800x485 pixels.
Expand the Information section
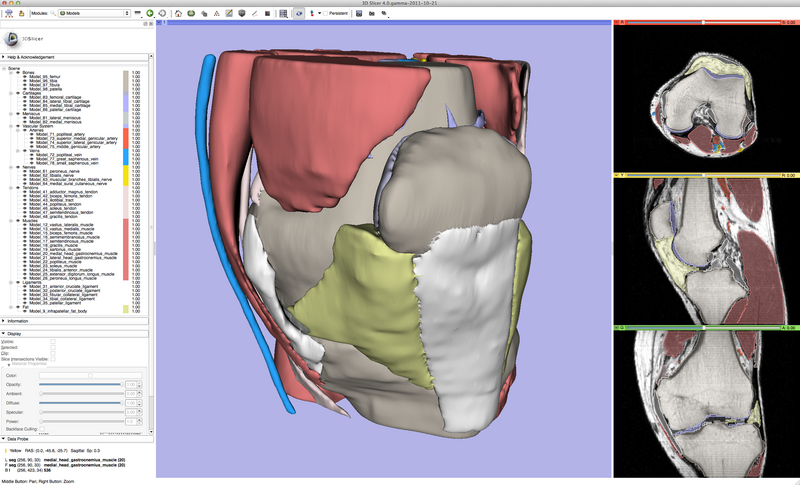(x=74, y=321)
